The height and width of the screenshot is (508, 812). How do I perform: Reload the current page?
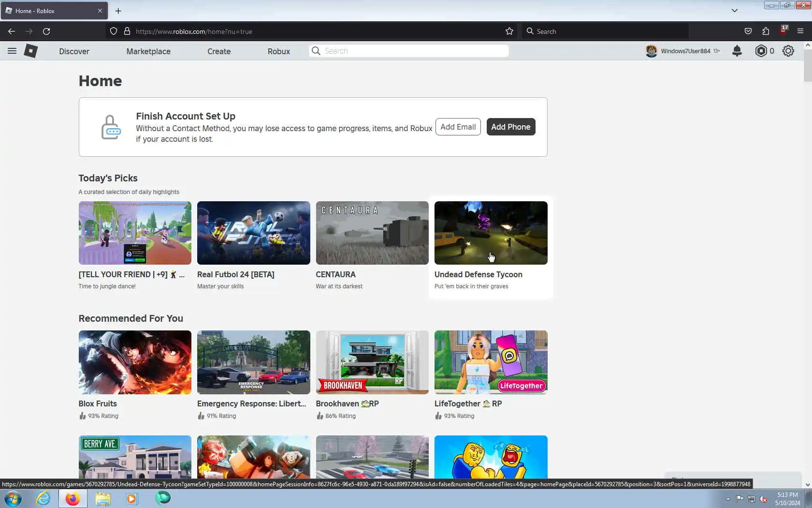click(x=46, y=31)
